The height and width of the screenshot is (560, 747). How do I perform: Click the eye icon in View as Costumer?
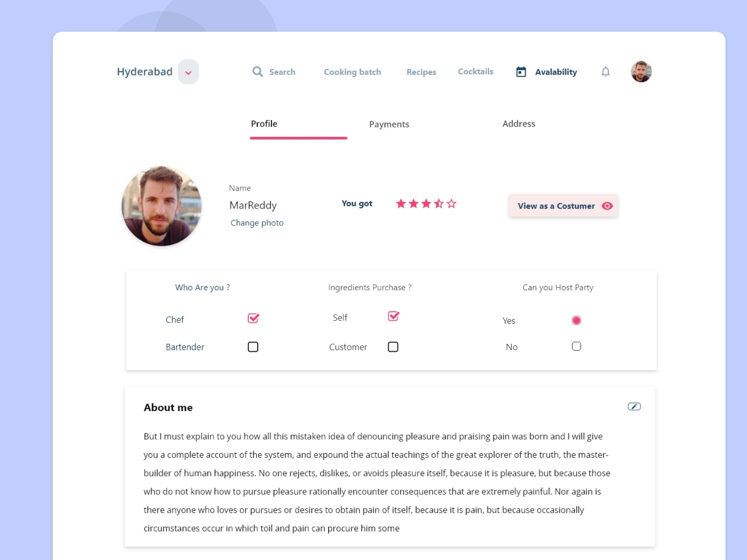(x=607, y=206)
